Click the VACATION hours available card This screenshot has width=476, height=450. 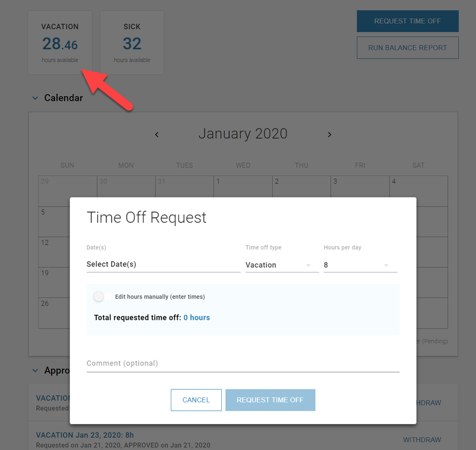click(60, 42)
